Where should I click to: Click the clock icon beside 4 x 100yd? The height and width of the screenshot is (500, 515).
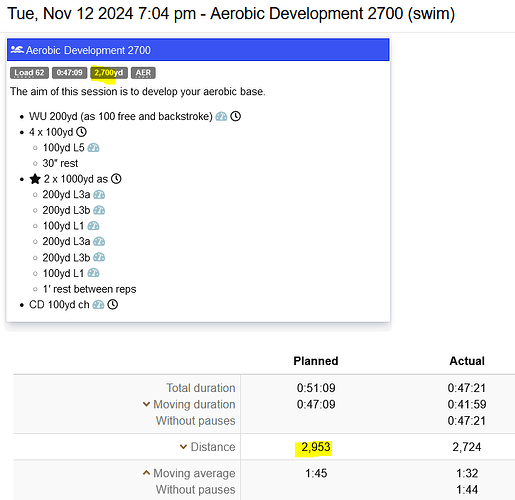pos(81,132)
